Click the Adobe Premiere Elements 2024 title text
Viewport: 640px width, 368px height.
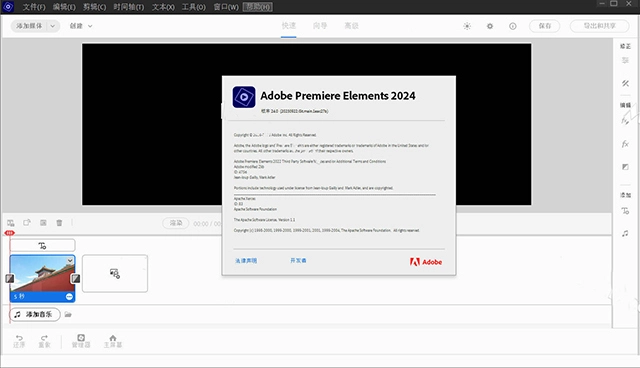point(338,96)
